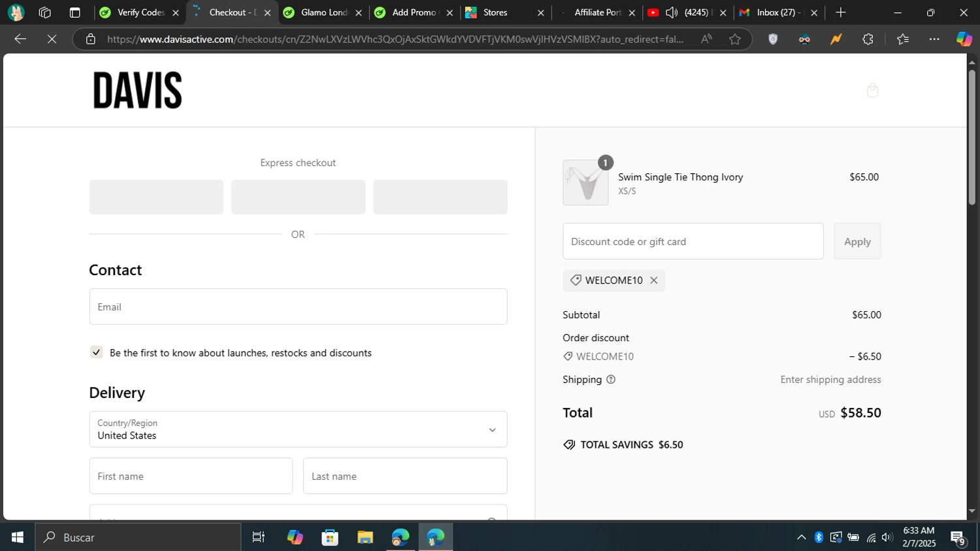This screenshot has height=551, width=980.
Task: Close the Checkout tab
Action: pos(267,12)
